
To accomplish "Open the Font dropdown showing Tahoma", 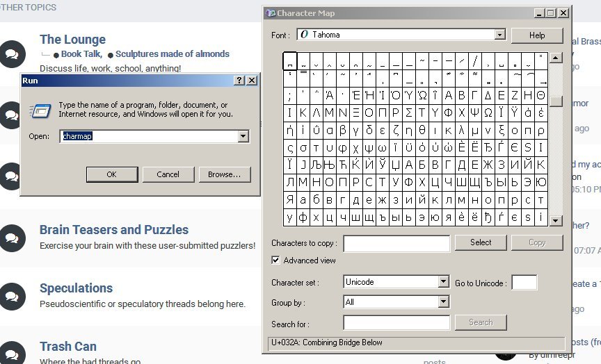I will (x=499, y=35).
